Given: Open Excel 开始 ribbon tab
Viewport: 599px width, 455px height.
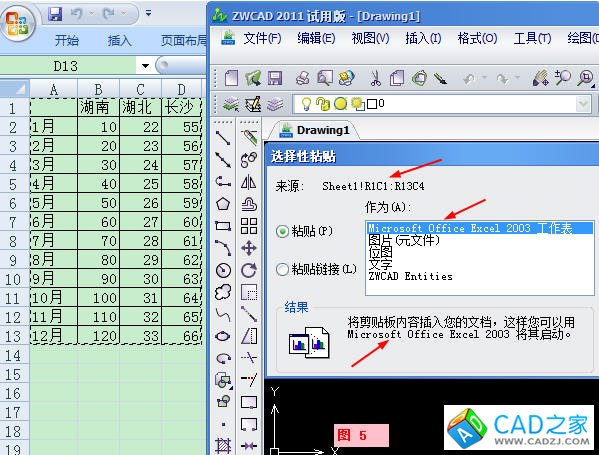Looking at the screenshot, I should 66,40.
